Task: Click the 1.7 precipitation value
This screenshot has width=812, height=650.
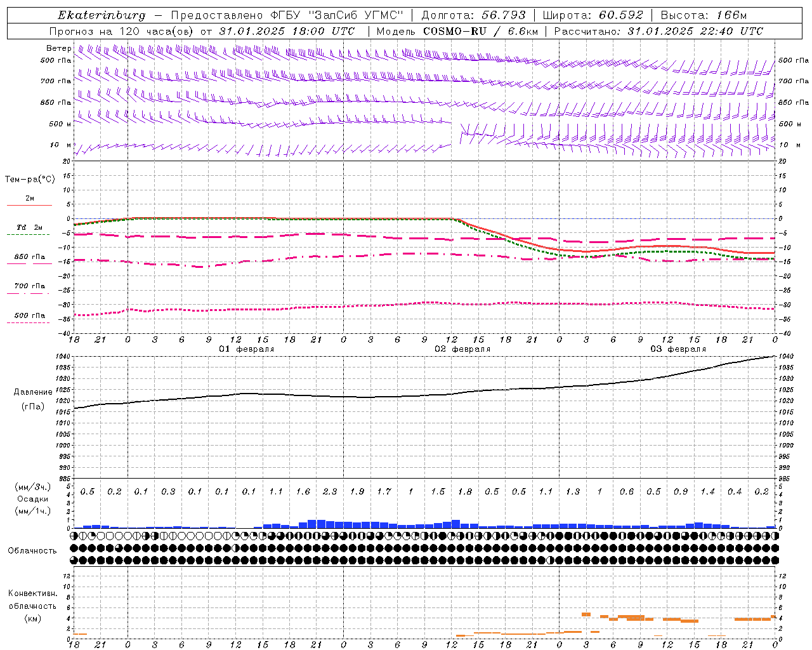Action: [384, 492]
